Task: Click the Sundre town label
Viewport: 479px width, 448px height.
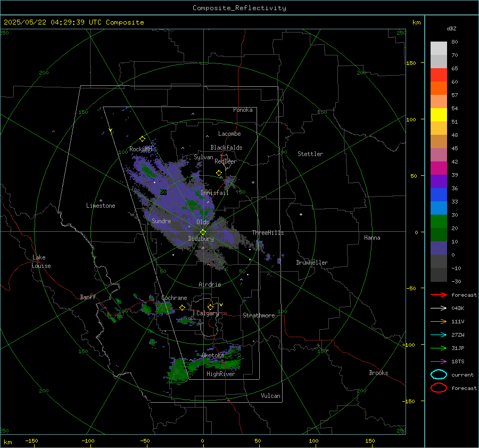Action: click(161, 221)
